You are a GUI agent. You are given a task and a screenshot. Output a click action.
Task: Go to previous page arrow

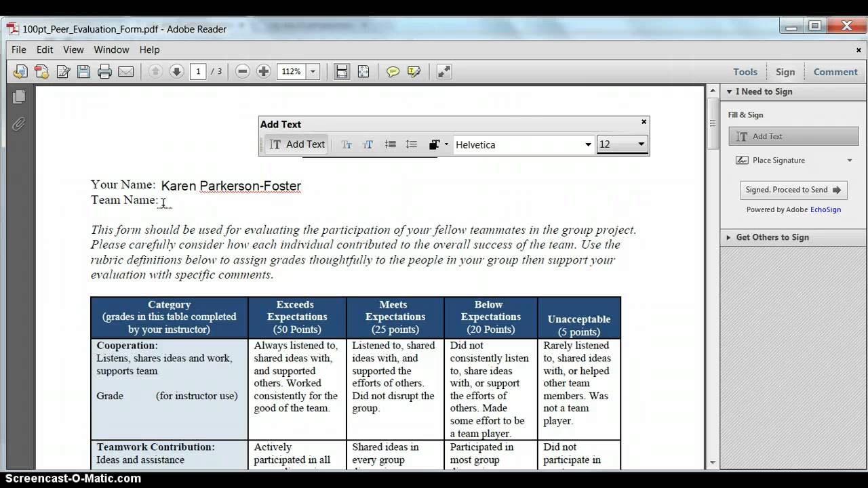[x=155, y=71]
